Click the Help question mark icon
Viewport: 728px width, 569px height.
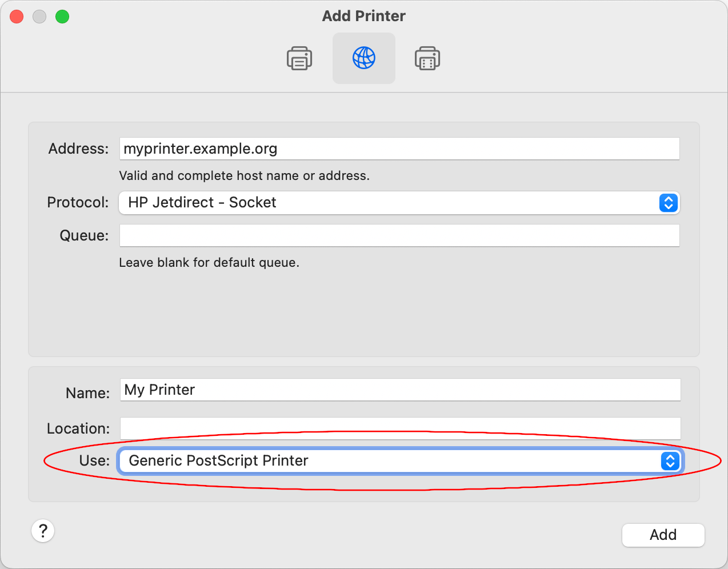(x=42, y=531)
